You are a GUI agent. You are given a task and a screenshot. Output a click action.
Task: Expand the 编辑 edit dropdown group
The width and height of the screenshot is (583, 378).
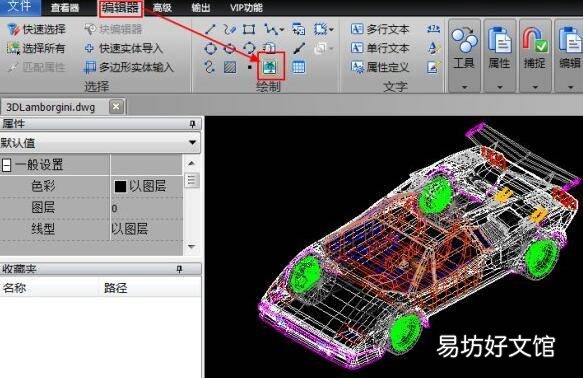569,56
